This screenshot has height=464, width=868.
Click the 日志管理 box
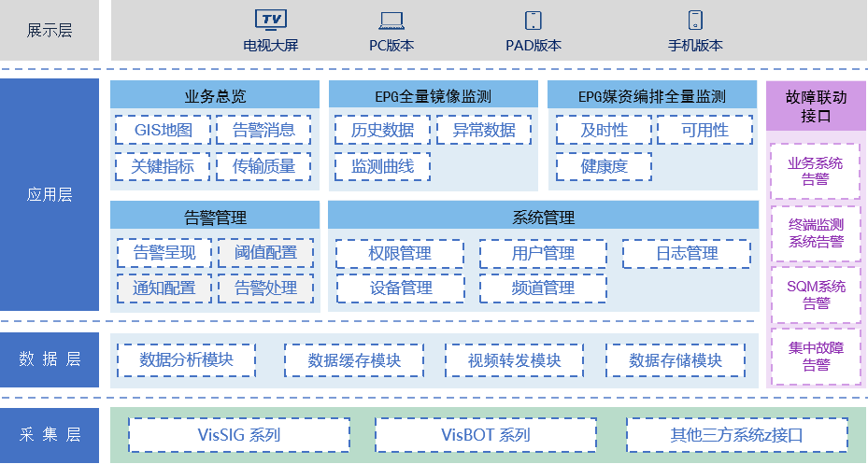(686, 253)
